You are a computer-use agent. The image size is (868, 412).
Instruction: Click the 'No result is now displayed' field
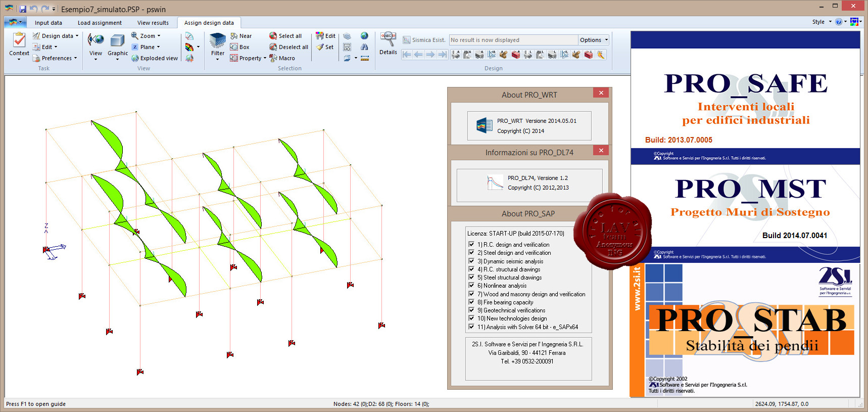513,40
